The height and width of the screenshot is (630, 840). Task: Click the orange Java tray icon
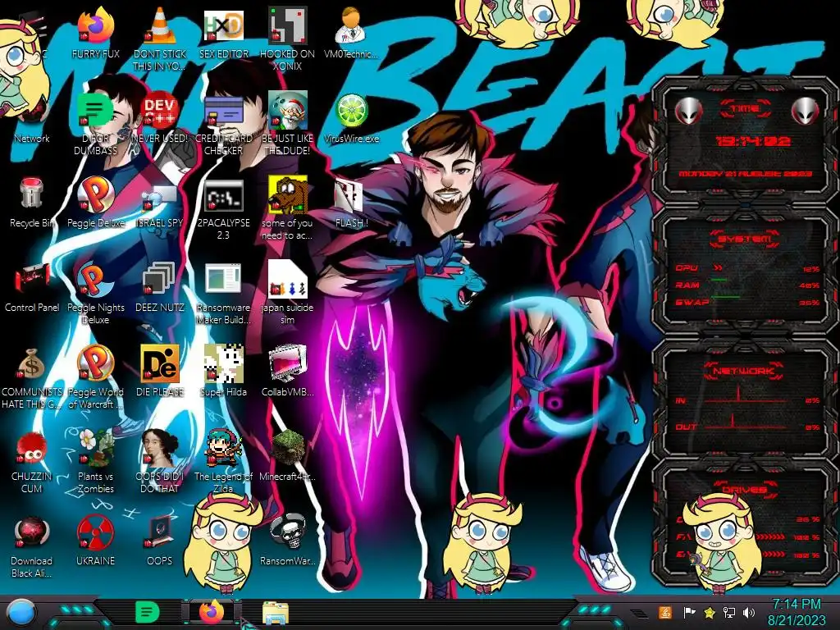coord(664,612)
